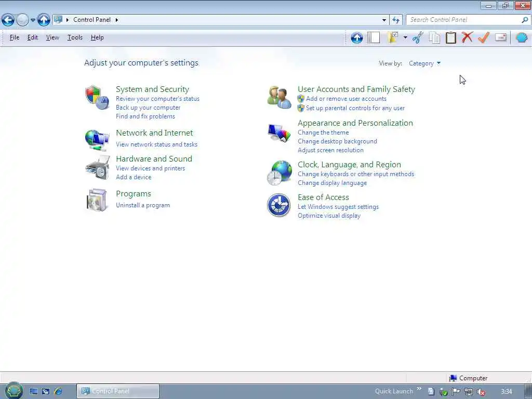Click Optimize visual display
The height and width of the screenshot is (399, 532).
pos(329,216)
